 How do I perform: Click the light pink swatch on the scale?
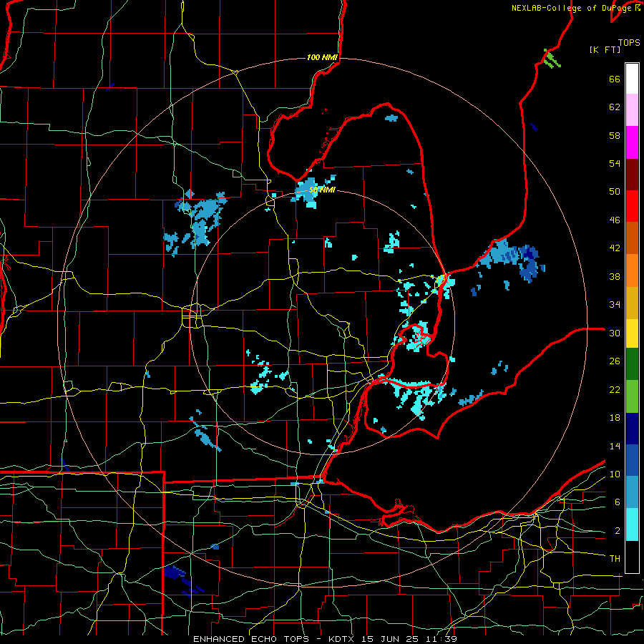632,110
